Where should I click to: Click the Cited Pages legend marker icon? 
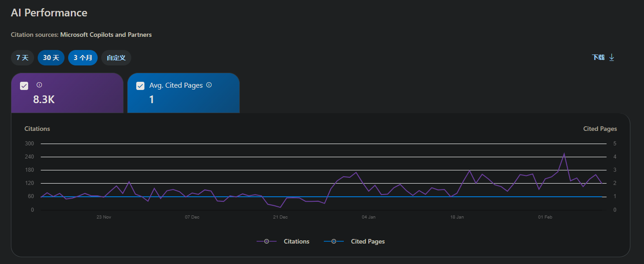(x=334, y=241)
